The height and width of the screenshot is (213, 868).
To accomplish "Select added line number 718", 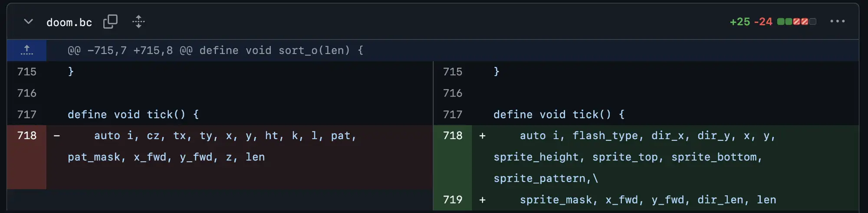I will pos(452,136).
